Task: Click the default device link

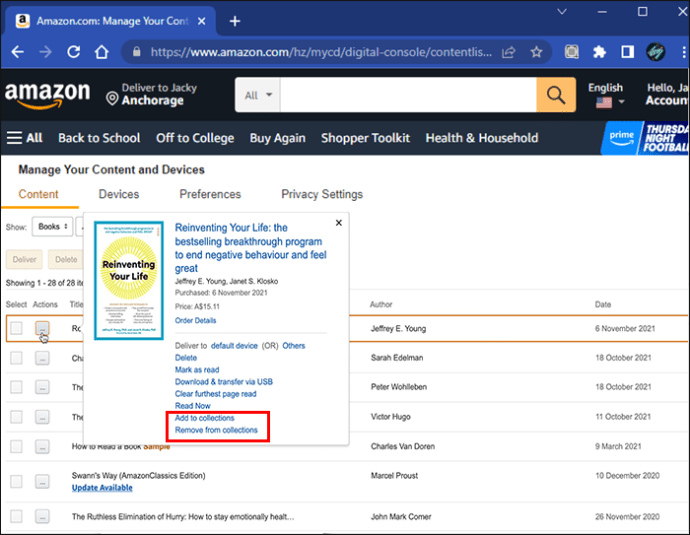Action: click(234, 346)
